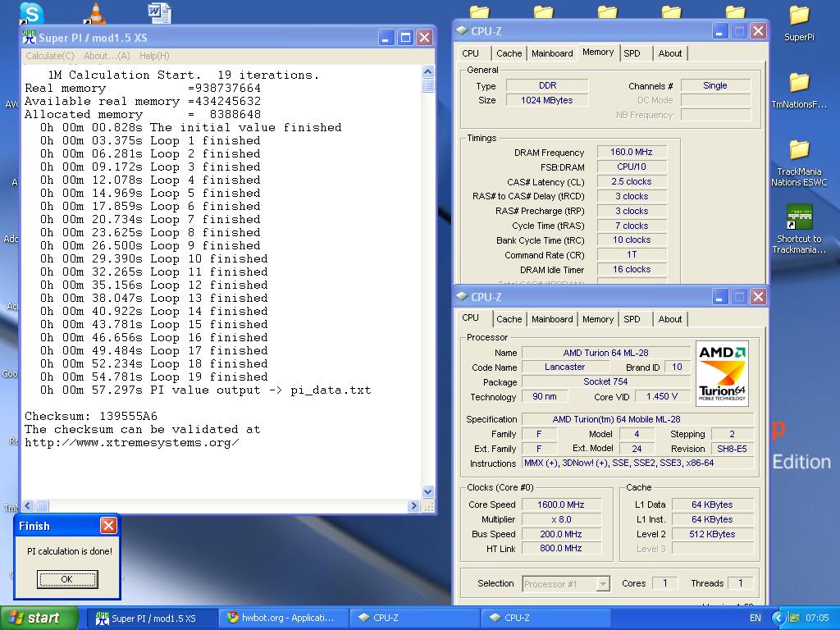Click the xtremesystems.org URL line in Super PI
This screenshot has width=840, height=630.
tap(132, 442)
